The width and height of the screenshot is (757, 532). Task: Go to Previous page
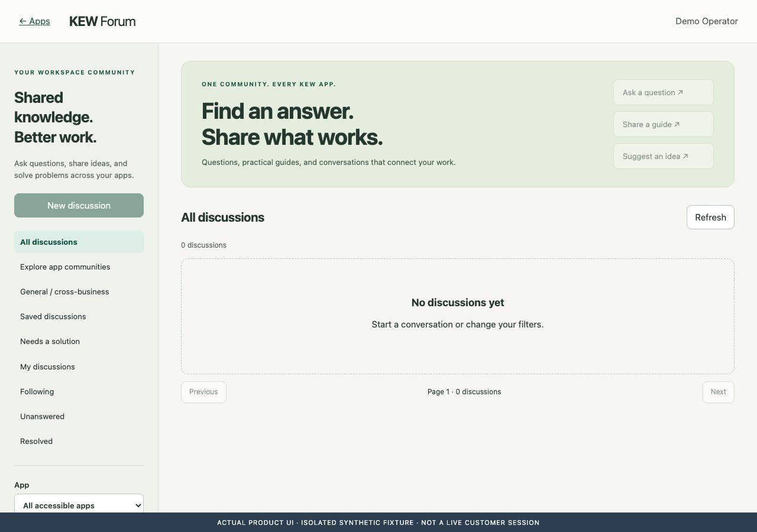[203, 392]
